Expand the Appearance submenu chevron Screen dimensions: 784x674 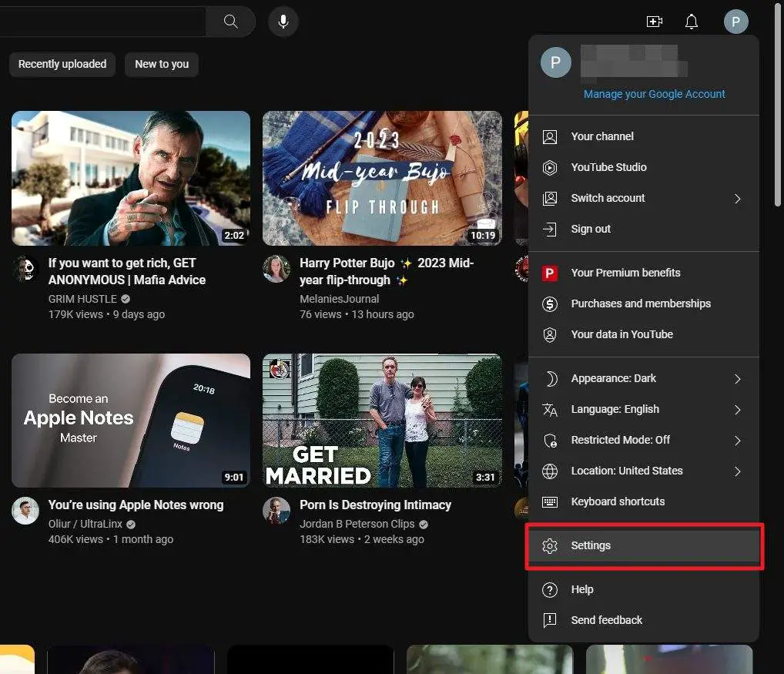(x=738, y=379)
